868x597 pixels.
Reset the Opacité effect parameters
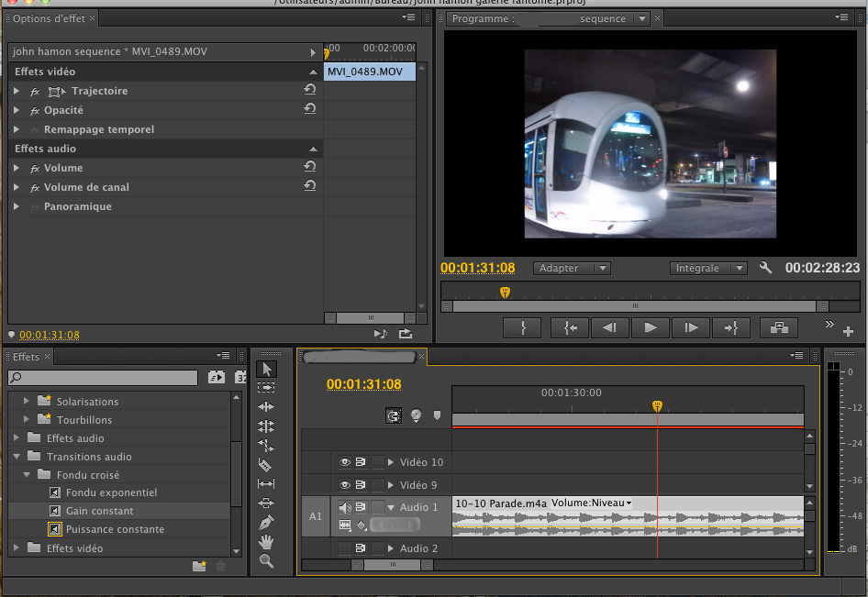(x=310, y=109)
